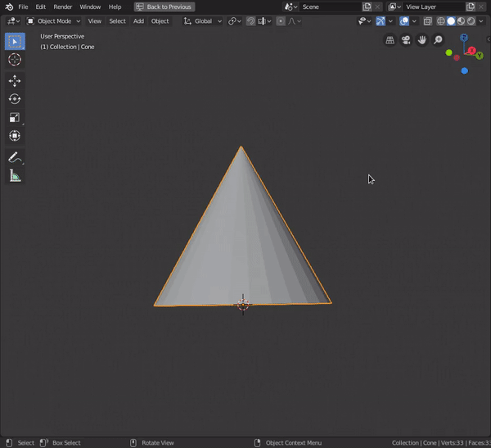Toggle proportional editing
491x448 pixels.
coord(281,21)
